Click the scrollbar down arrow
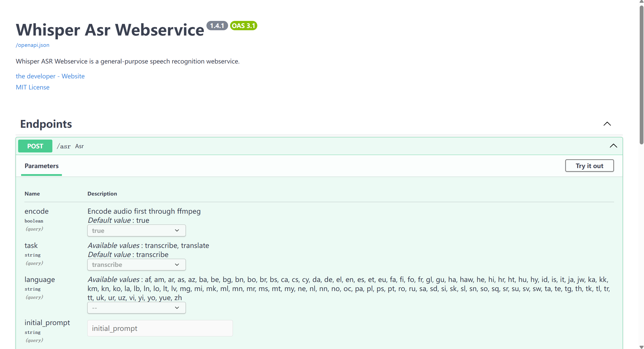 pyautogui.click(x=641, y=347)
